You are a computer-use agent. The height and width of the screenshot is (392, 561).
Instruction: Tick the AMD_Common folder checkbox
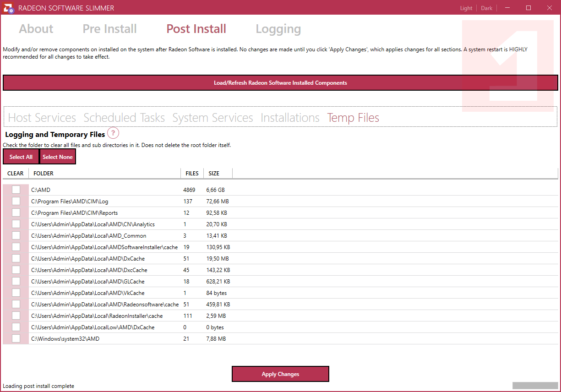[16, 235]
